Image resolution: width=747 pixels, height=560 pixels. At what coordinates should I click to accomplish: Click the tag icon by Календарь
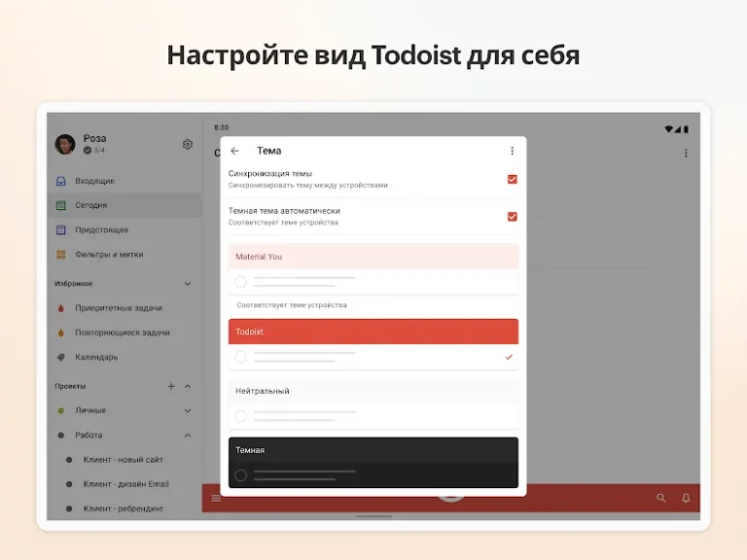[61, 357]
